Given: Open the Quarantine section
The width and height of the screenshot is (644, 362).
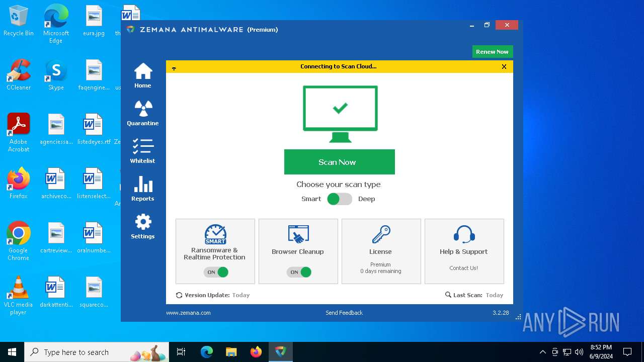Looking at the screenshot, I should pyautogui.click(x=143, y=113).
